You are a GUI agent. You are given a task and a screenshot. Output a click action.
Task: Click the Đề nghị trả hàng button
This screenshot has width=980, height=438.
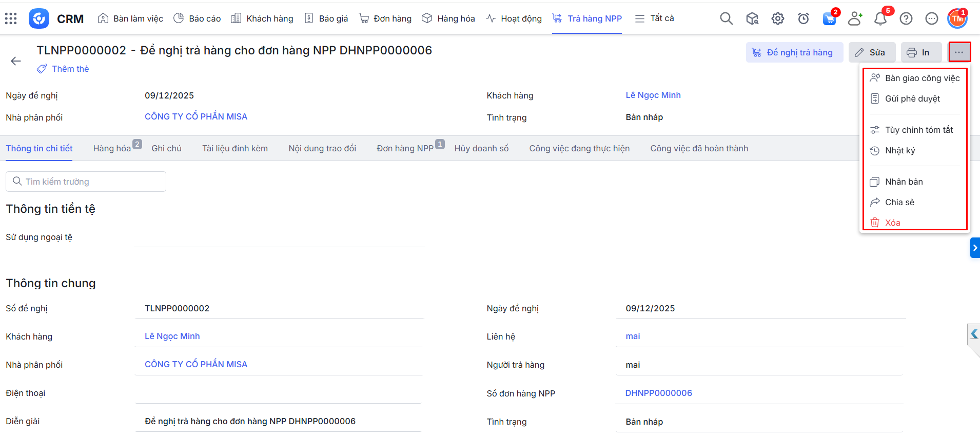click(794, 52)
